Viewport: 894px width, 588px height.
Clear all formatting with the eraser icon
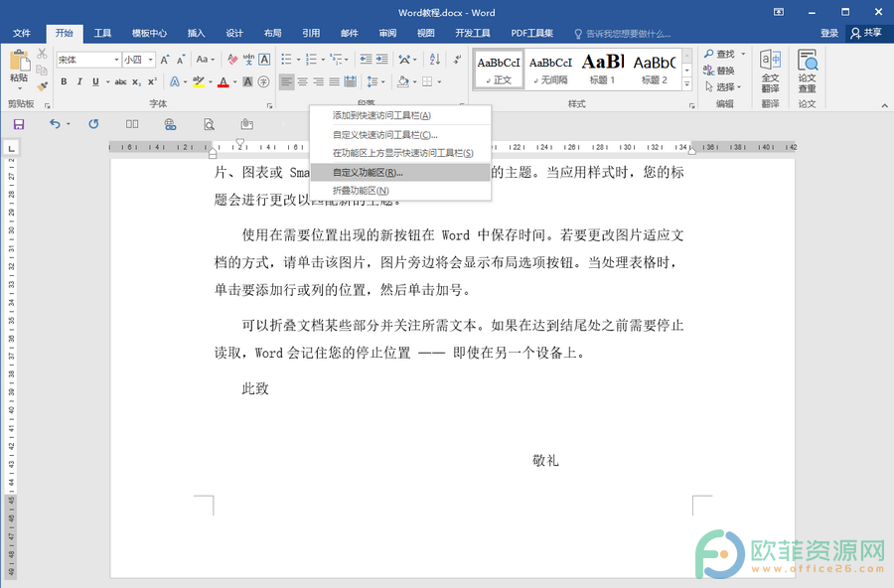click(232, 60)
